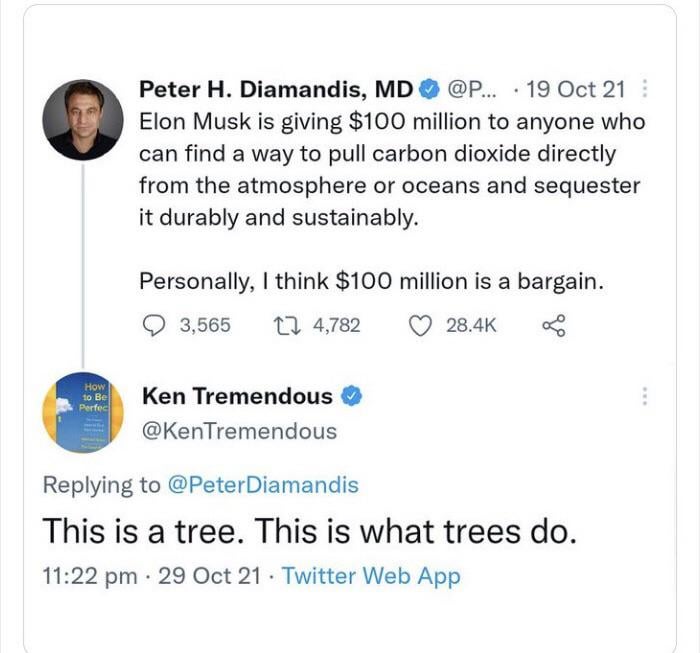Click the Ken Tremendous display name

pos(238,396)
